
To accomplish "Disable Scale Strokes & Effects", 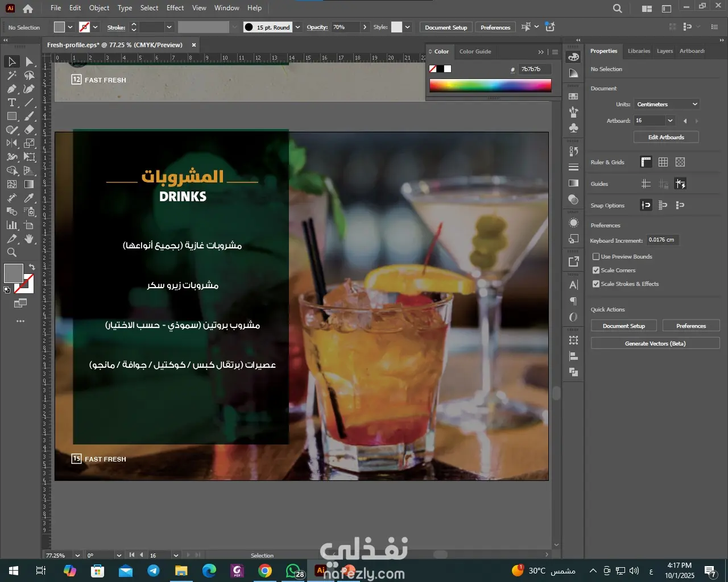I will pos(596,284).
